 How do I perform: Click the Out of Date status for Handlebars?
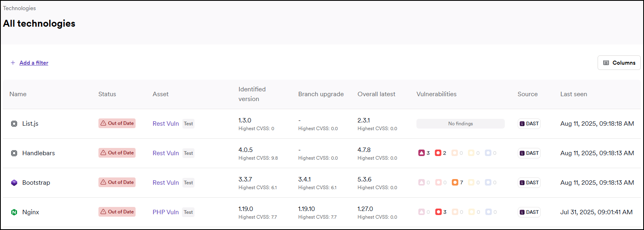(117, 153)
